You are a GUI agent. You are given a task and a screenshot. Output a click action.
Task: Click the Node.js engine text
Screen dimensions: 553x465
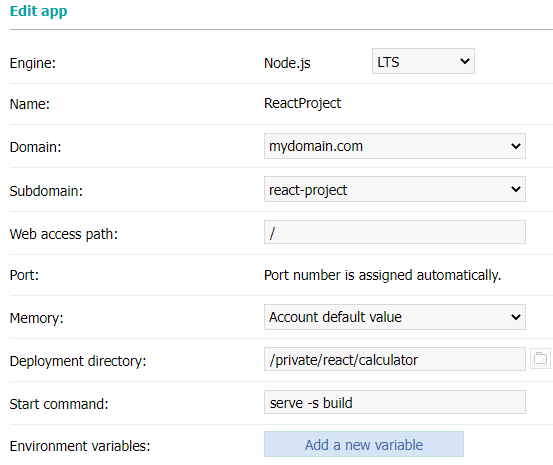pyautogui.click(x=287, y=64)
